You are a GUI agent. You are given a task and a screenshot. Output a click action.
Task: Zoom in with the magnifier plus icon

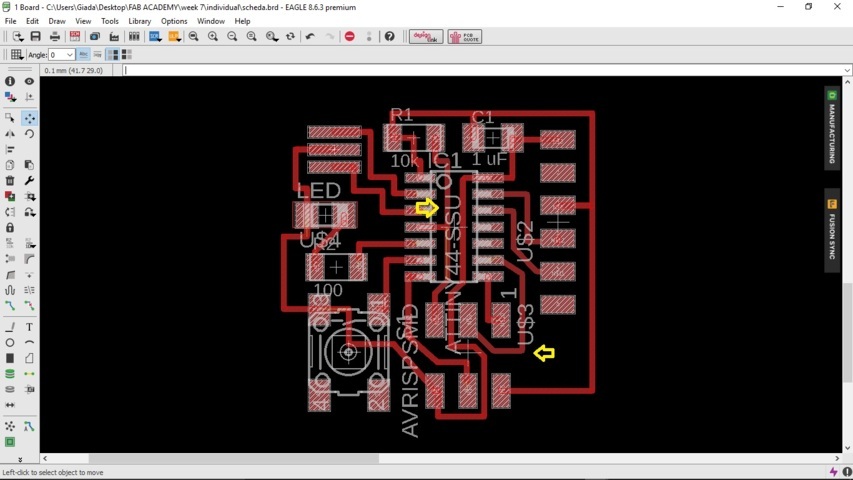[213, 36]
